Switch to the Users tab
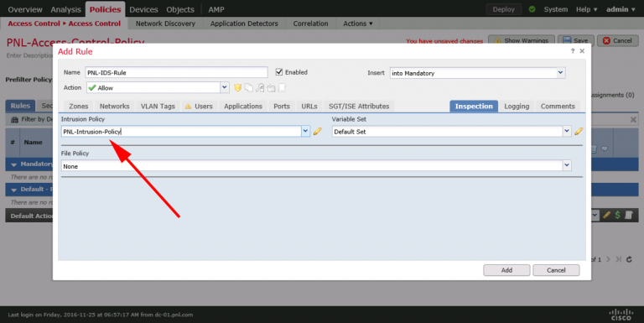 coord(200,106)
